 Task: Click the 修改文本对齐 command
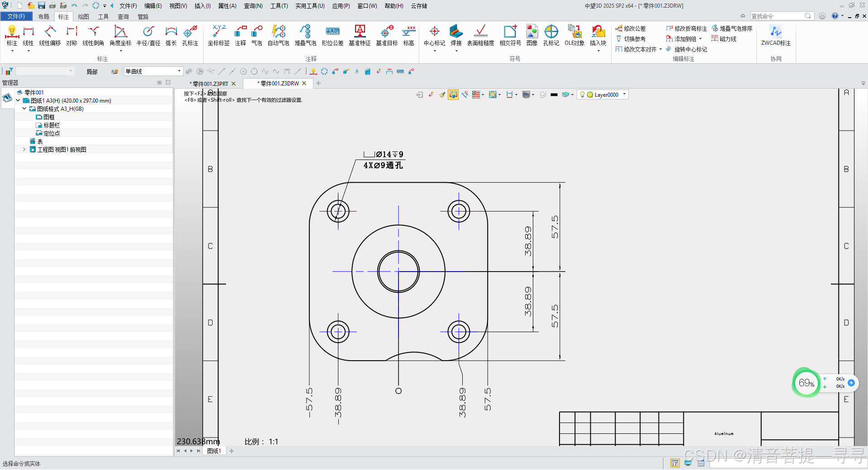tap(636, 49)
